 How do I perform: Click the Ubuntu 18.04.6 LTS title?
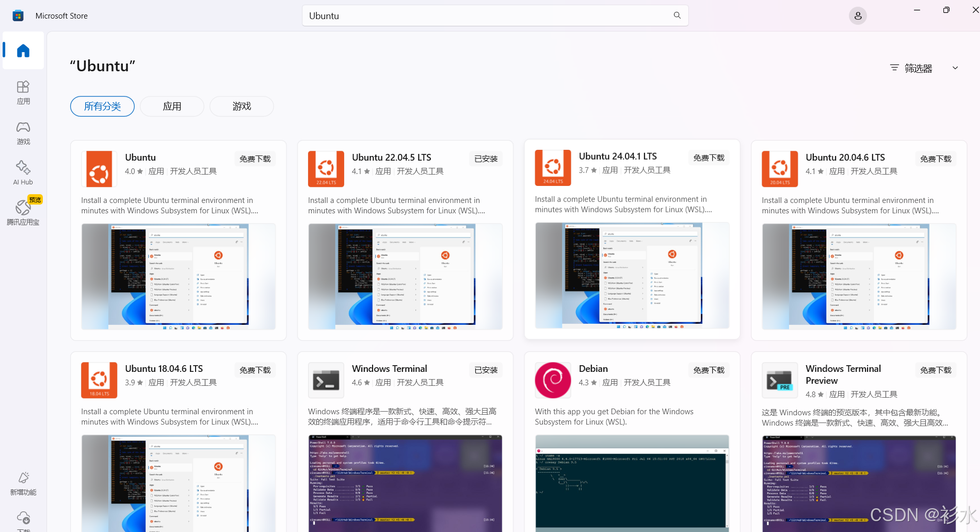click(164, 369)
